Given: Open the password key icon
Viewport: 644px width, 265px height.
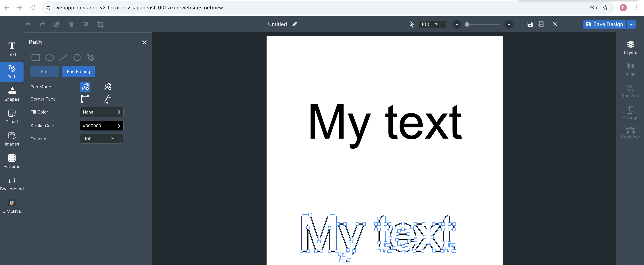Looking at the screenshot, I should (594, 8).
